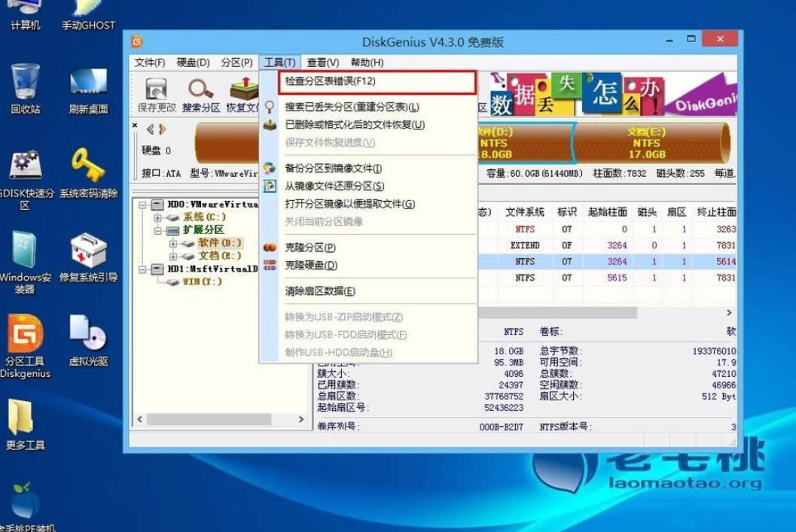Viewport: 796px width, 532px height.
Task: Click the 搜索分区 magnifier toolbar icon
Action: tap(201, 95)
